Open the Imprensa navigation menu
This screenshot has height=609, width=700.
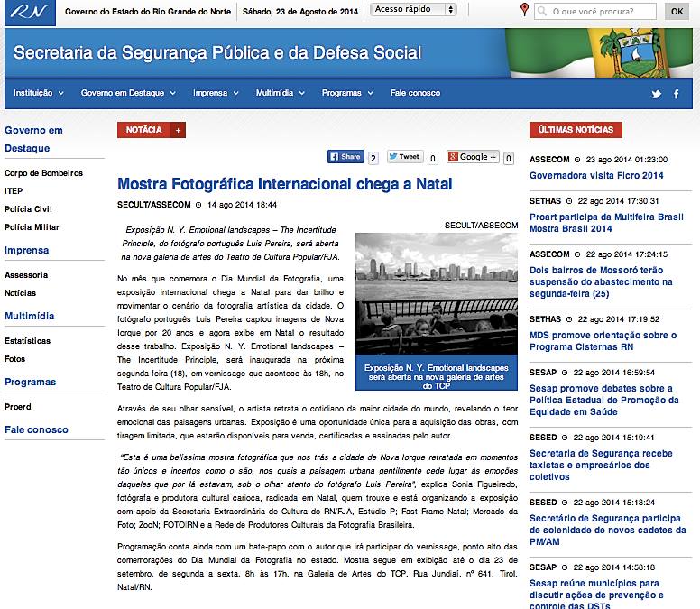215,93
